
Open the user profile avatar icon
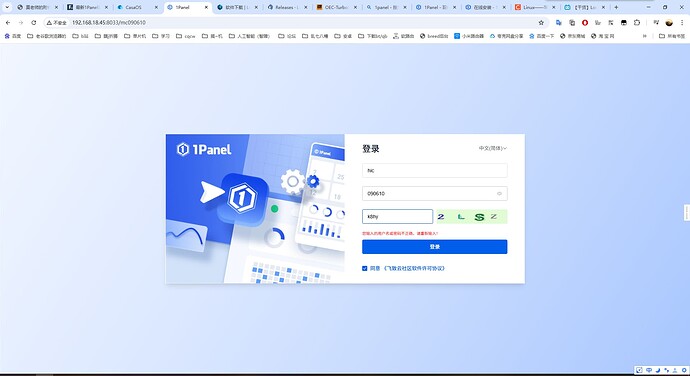pyautogui.click(x=669, y=22)
